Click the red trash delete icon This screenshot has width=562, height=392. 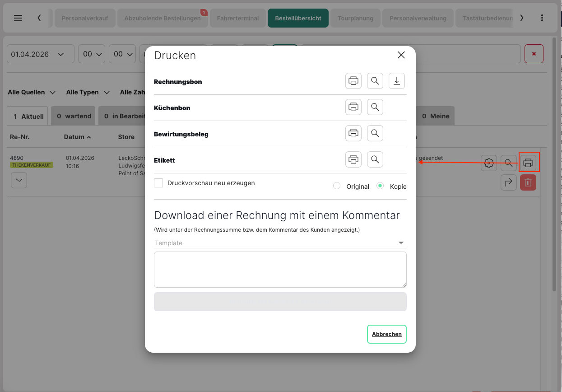tap(528, 182)
